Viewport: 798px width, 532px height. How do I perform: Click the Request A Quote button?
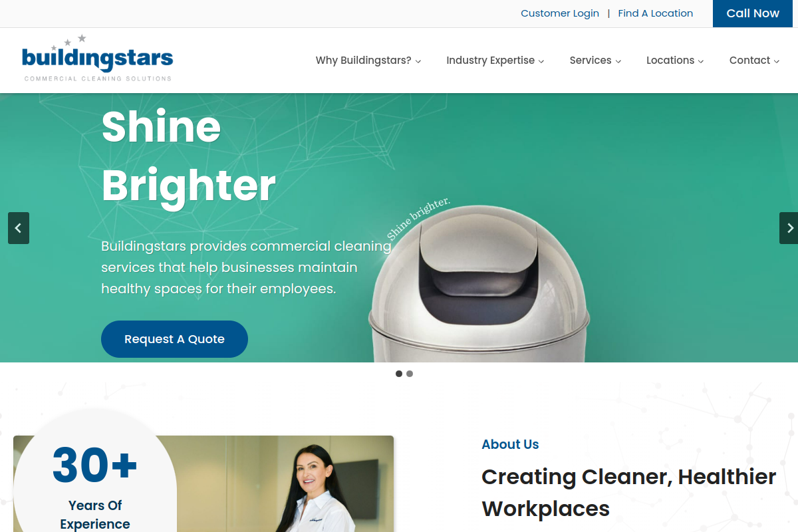coord(174,339)
